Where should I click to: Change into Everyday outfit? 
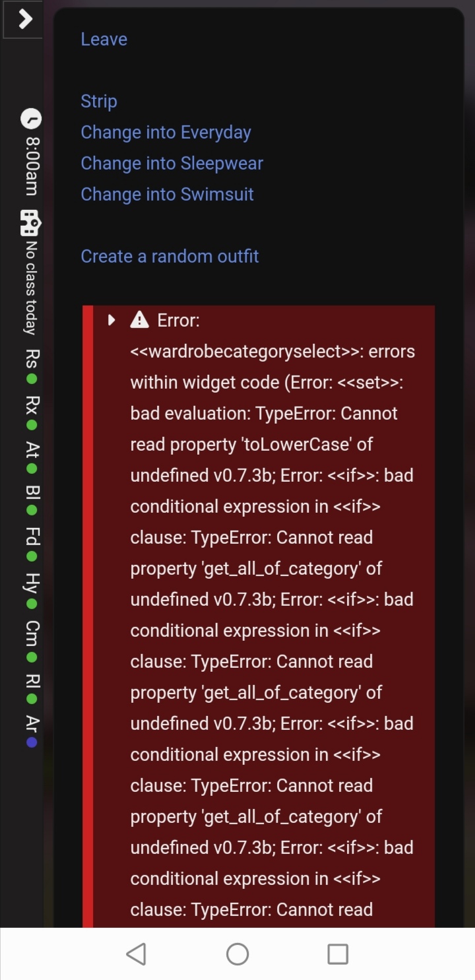tap(166, 133)
